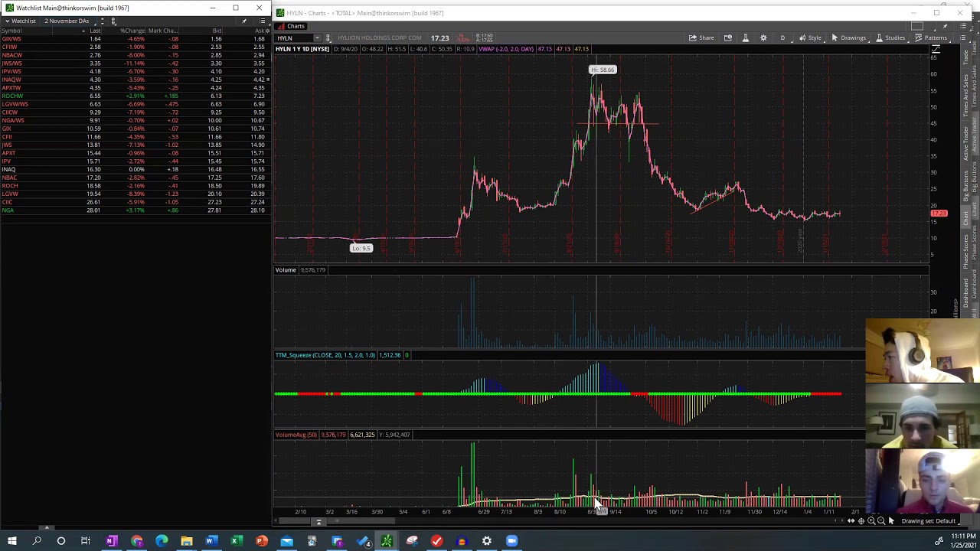Select the ROCHW row in watchlist

[x=134, y=96]
